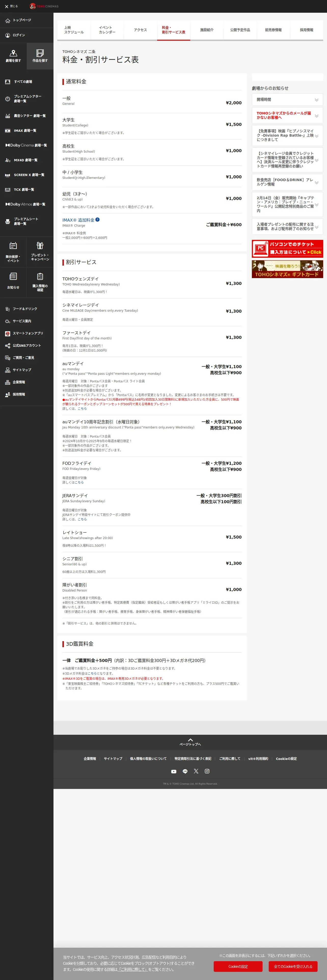
Task: Close the side menu with the X icon
Action: [x=6, y=6]
